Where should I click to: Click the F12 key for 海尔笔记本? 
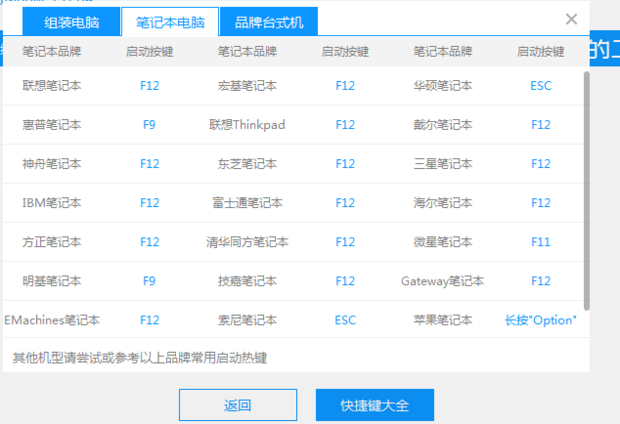[541, 203]
